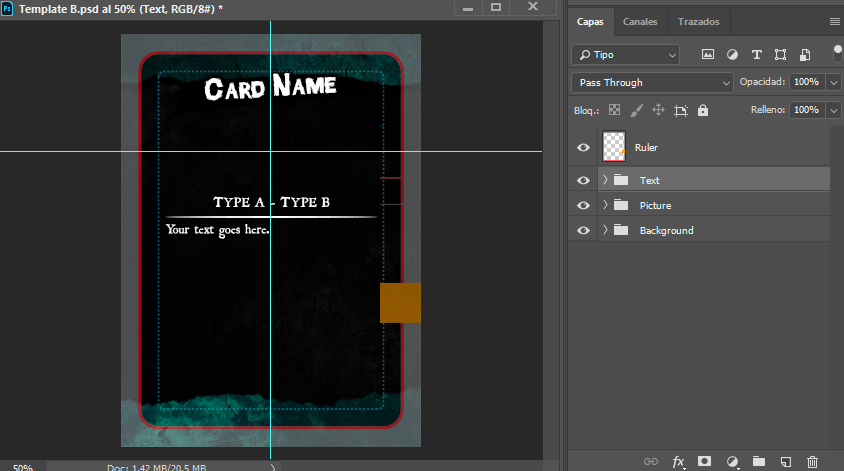The image size is (844, 471).
Task: Hide the Picture group
Action: [x=583, y=205]
